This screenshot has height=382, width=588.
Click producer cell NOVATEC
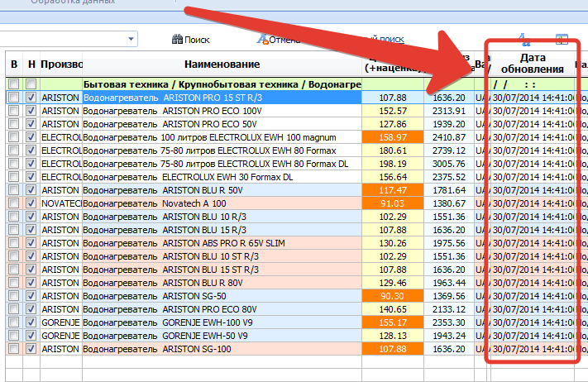click(61, 203)
